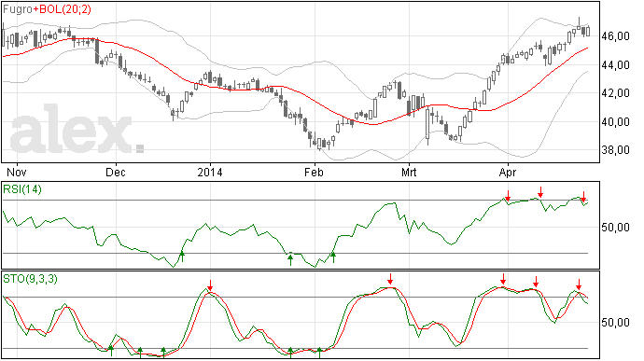Click the RSI(14) panel label
The image size is (644, 361).
22,189
